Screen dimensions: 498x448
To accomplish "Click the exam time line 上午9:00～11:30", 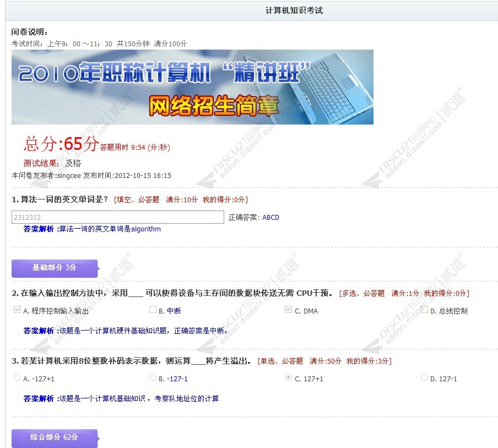I will click(99, 44).
